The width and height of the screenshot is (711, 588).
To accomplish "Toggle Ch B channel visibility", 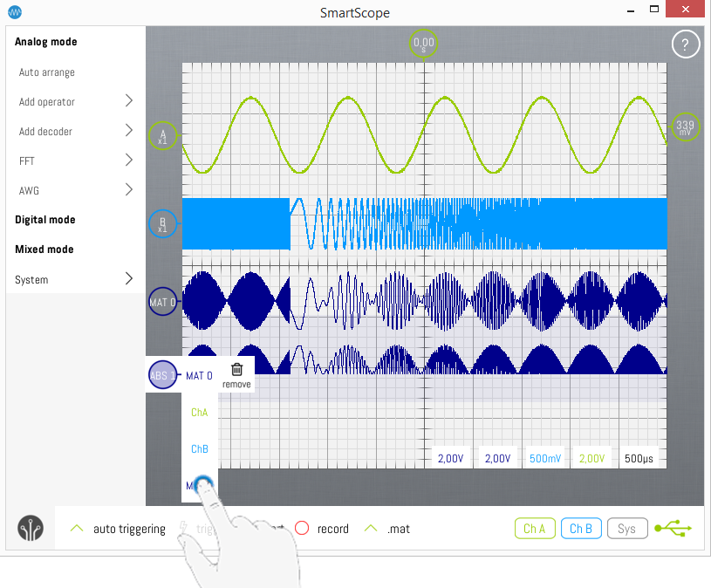I will click(x=581, y=529).
